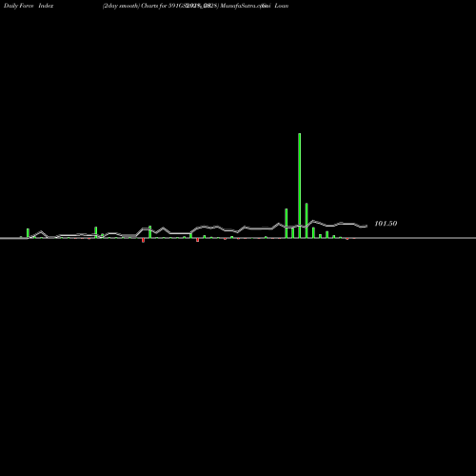The image size is (476, 476).
Task: Click the right end of the smoothed line
Action: click(x=366, y=226)
